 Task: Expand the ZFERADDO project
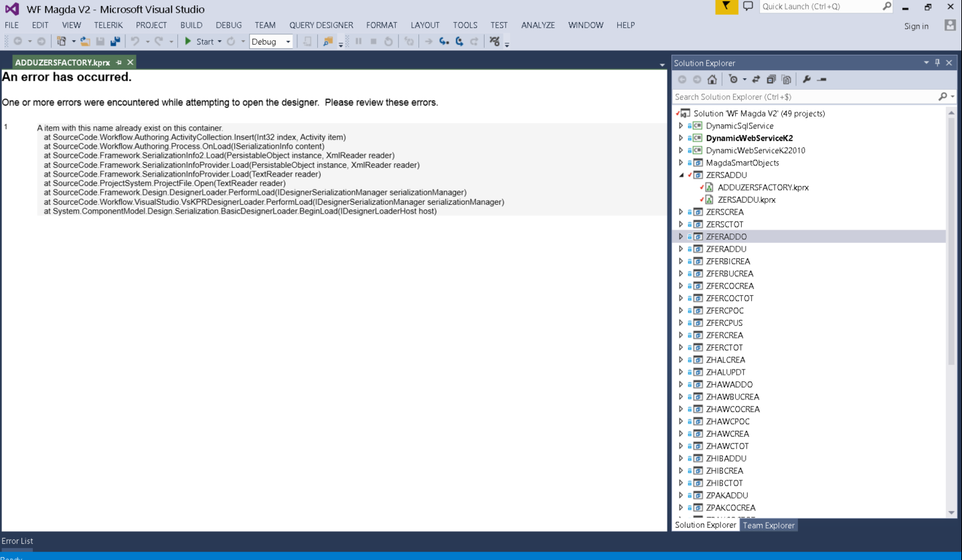[681, 237]
